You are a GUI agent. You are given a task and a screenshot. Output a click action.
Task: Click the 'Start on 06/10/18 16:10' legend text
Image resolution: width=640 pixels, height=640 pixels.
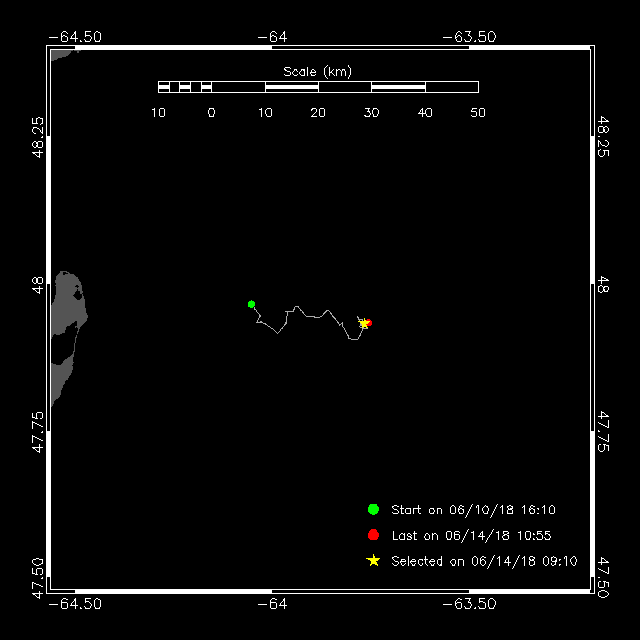click(473, 509)
